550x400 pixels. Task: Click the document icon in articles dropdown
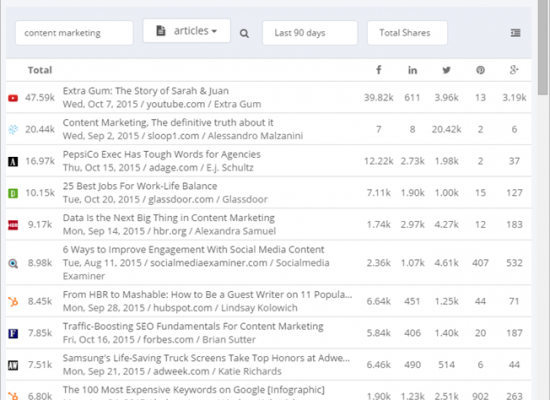[x=161, y=31]
